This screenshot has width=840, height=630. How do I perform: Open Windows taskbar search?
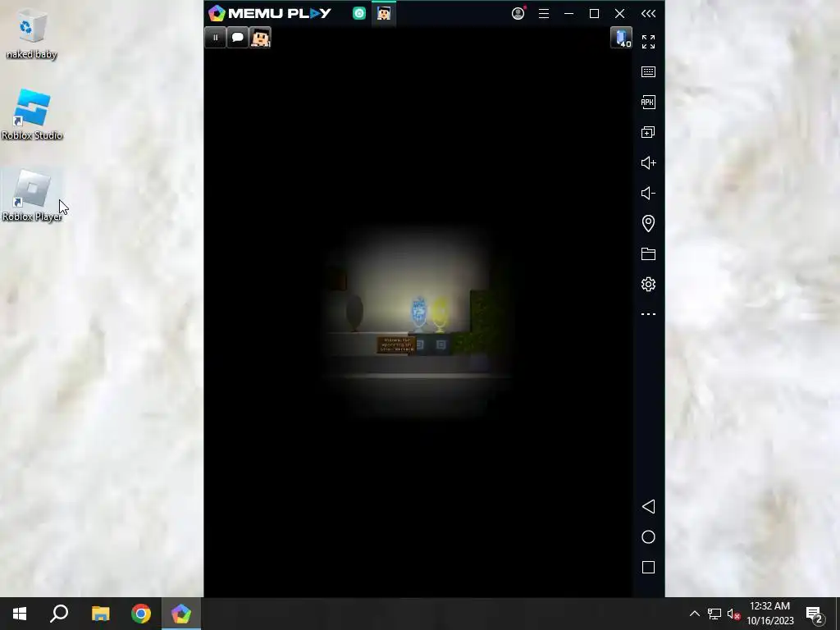click(x=59, y=614)
